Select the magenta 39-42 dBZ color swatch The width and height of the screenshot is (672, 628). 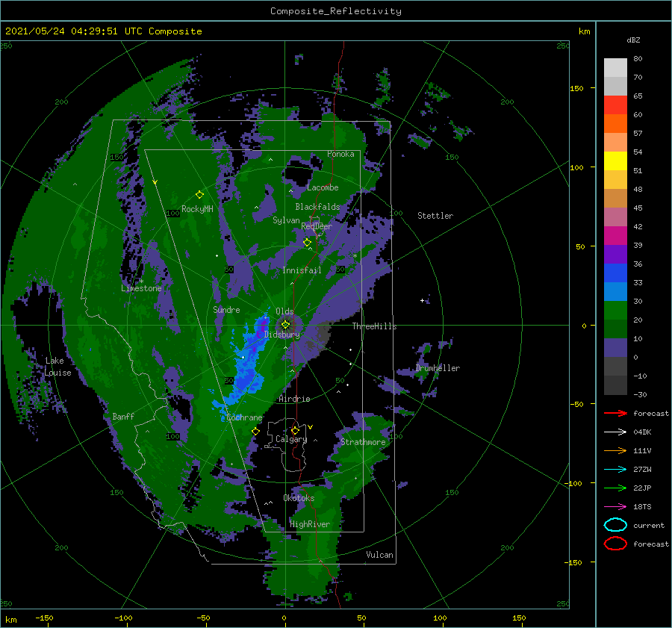coord(615,236)
